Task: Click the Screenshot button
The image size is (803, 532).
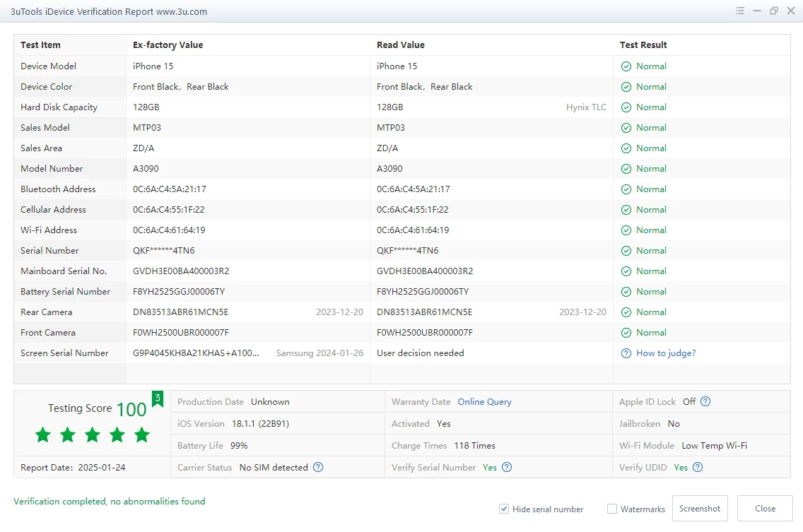Action: [x=700, y=509]
